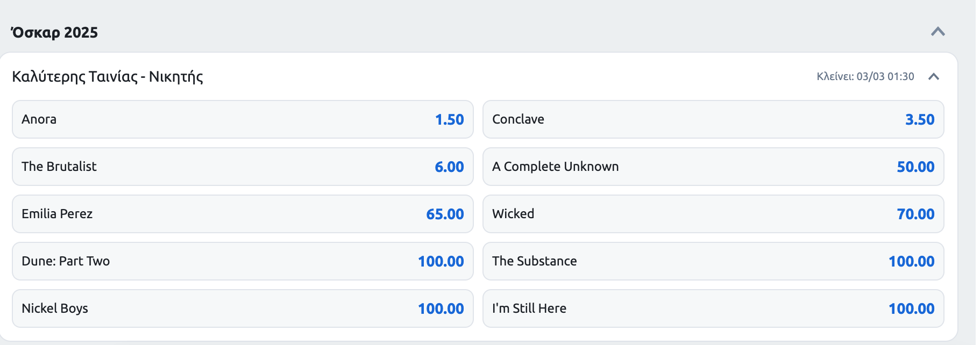Click the Καλύτερης Ταινίας - Νικητής title
Viewport: 980px width, 345px height.
[x=108, y=76]
